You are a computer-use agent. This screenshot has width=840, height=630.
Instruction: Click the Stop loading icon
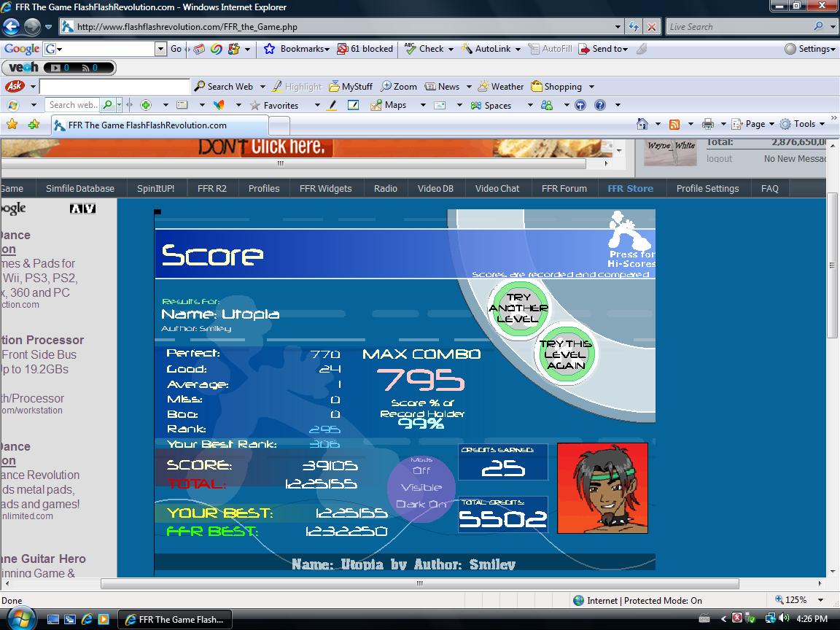(651, 27)
